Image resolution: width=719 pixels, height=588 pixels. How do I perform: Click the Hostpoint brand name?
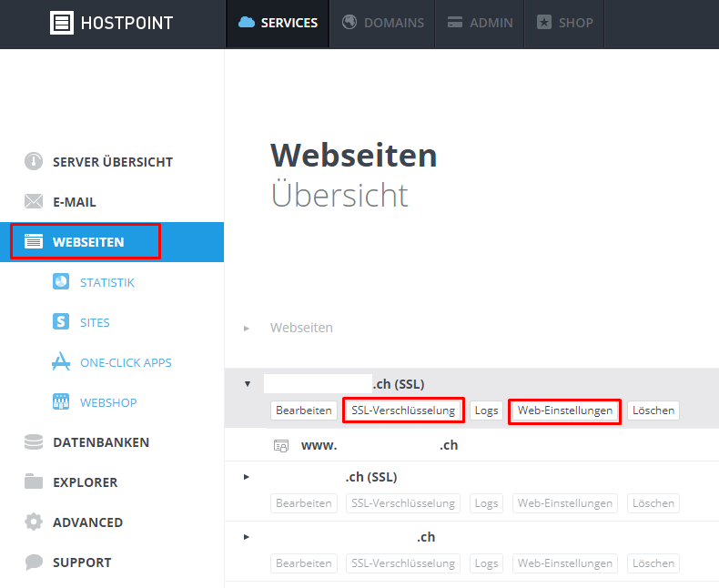pyautogui.click(x=127, y=23)
